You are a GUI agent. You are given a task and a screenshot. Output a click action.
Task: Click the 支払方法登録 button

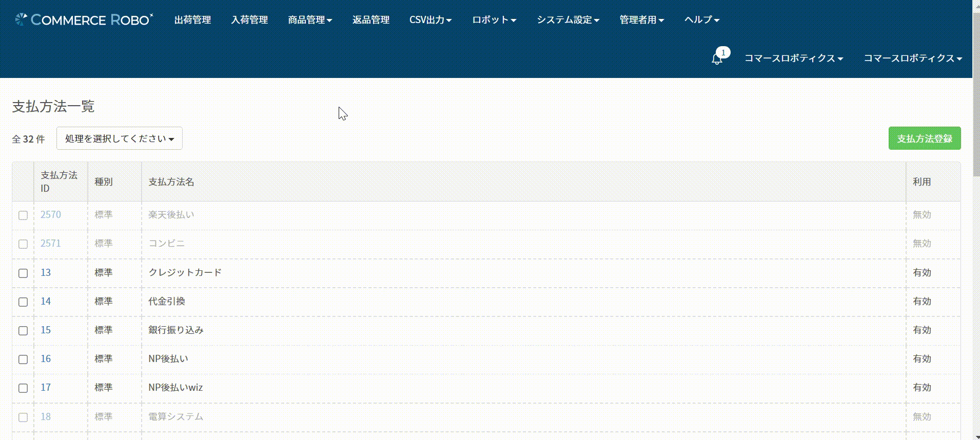tap(925, 138)
